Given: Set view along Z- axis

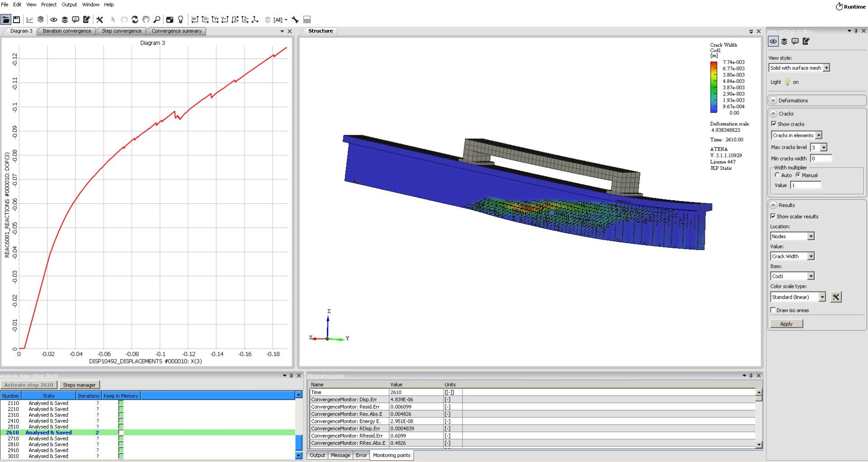Looking at the screenshot, I should 245,19.
